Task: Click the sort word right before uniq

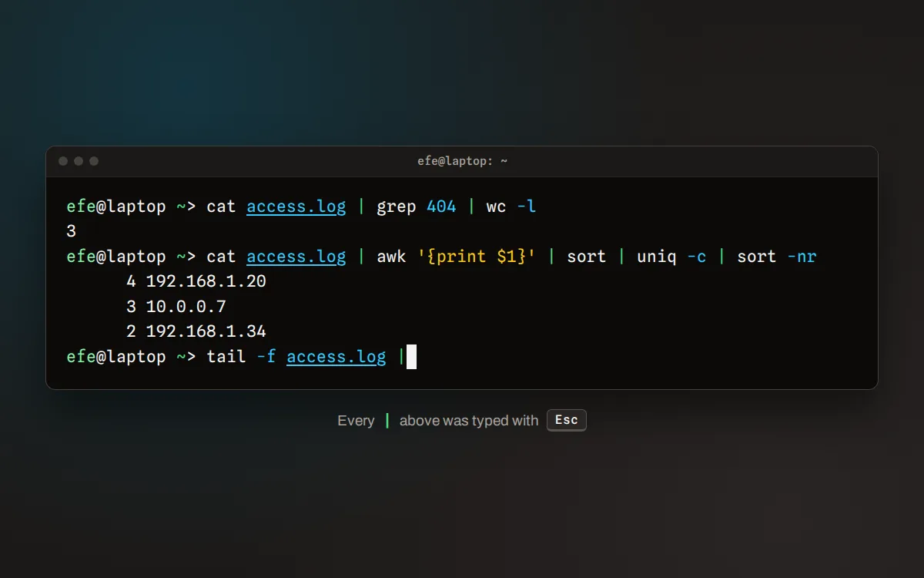Action: (x=587, y=257)
